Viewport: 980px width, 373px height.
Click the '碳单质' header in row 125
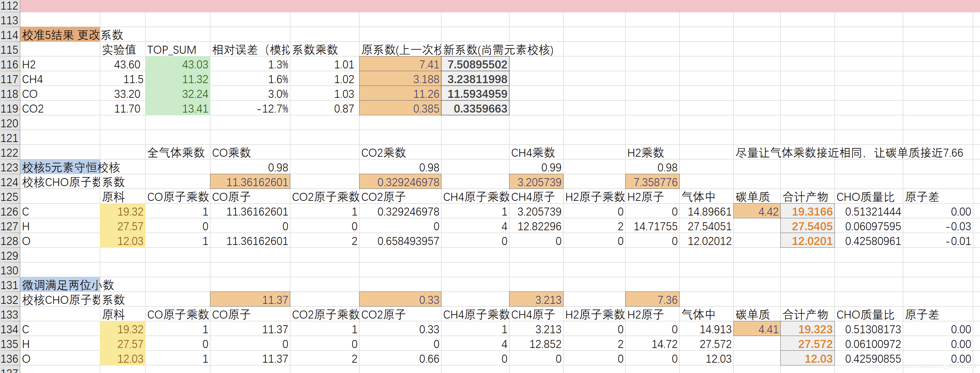[x=757, y=197]
